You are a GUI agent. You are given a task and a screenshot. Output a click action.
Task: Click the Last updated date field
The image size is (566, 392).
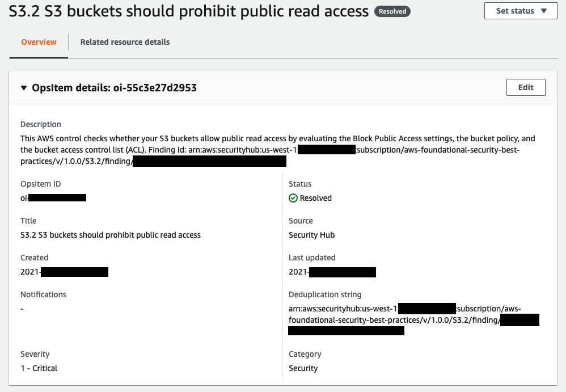pyautogui.click(x=332, y=271)
